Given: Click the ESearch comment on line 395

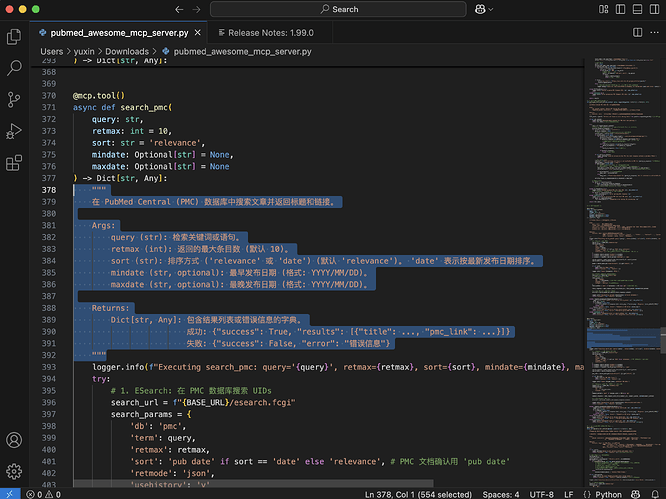Looking at the screenshot, I should pos(191,391).
